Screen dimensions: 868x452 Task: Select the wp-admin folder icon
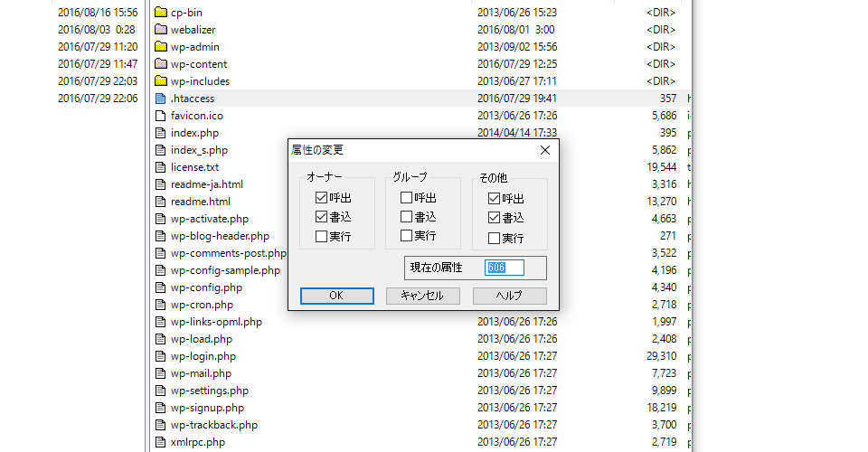161,46
